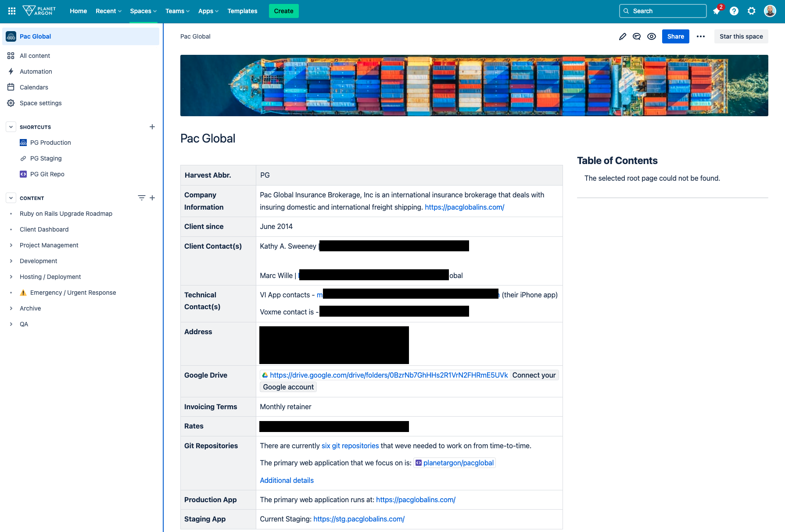Collapse the Content section chevron
Screen dimensions: 785x532
click(x=11, y=198)
